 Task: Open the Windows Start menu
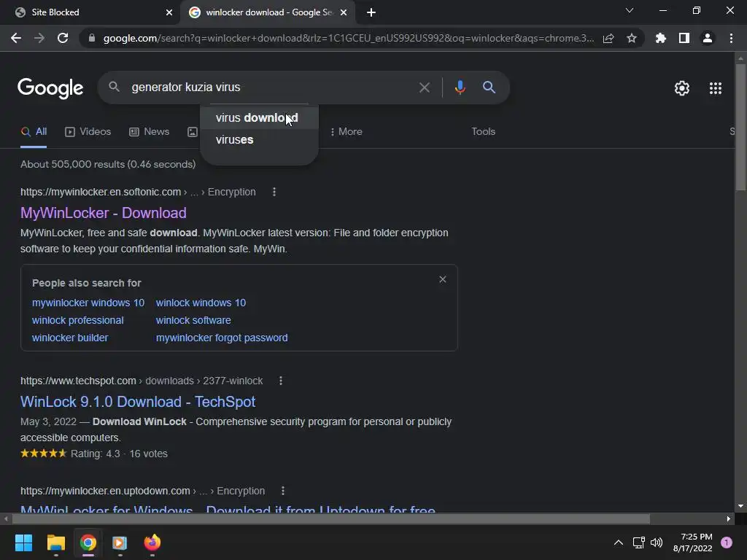coord(23,542)
